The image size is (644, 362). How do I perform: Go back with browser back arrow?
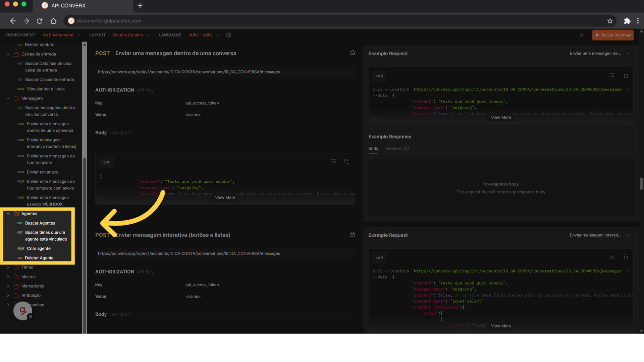click(13, 21)
